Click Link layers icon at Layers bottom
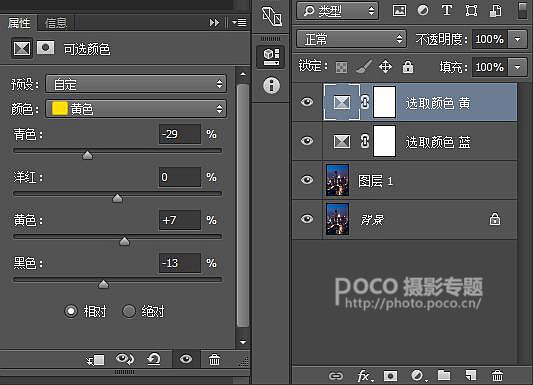The image size is (533, 385). (x=336, y=376)
